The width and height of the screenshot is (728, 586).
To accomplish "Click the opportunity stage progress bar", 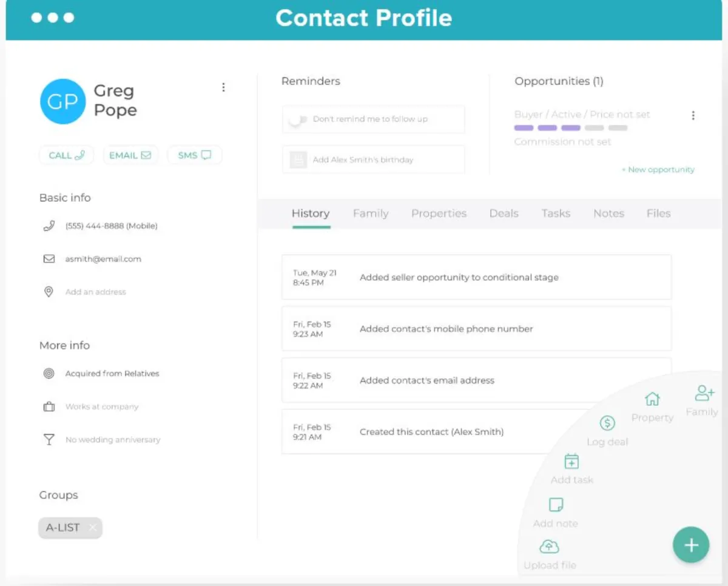I will pyautogui.click(x=570, y=128).
